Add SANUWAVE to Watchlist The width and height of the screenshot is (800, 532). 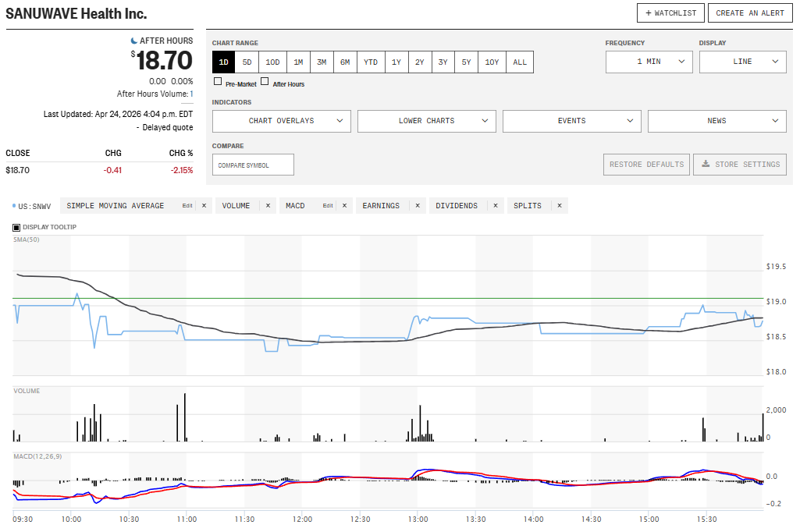pos(670,13)
